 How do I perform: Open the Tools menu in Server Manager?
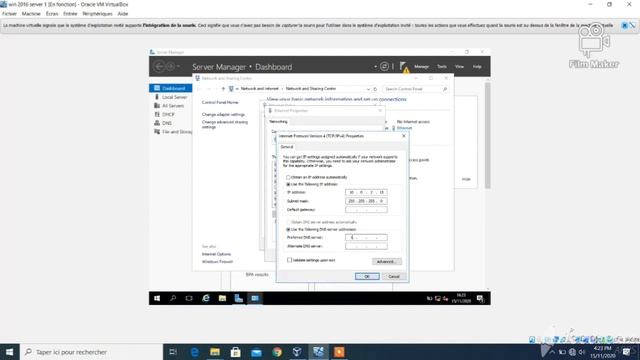442,67
